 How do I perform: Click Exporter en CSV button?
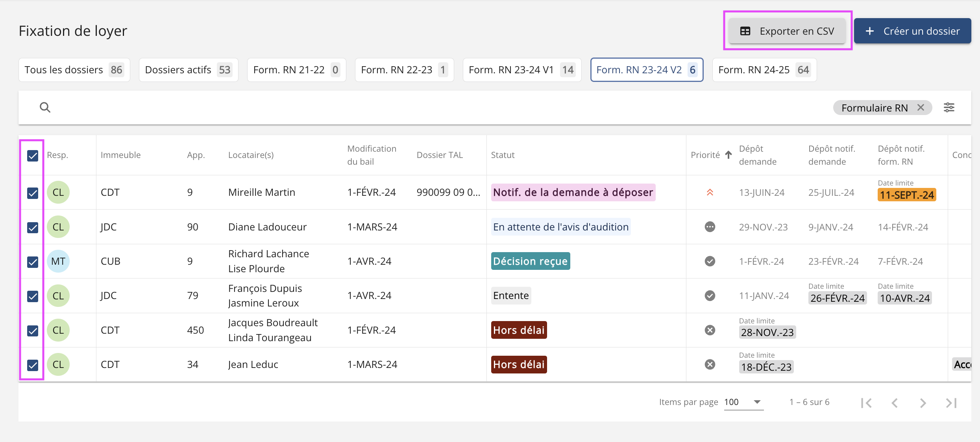tap(787, 31)
